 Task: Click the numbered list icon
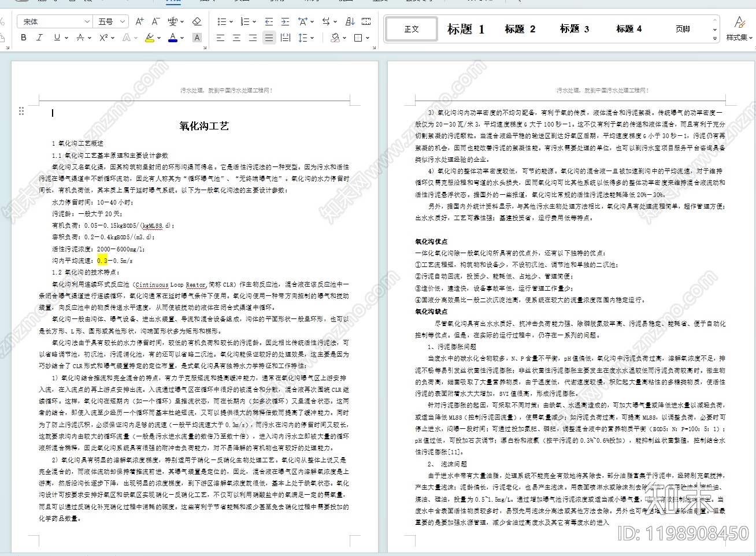pos(245,21)
